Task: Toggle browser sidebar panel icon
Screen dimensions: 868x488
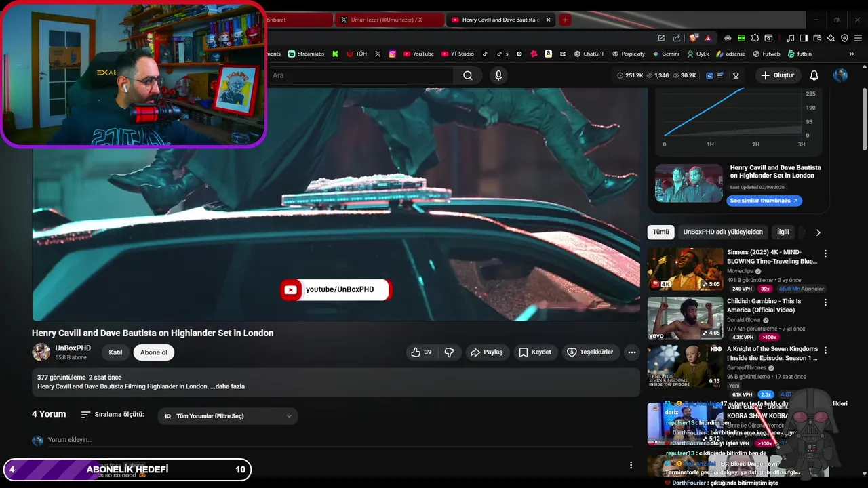Action: [x=804, y=38]
